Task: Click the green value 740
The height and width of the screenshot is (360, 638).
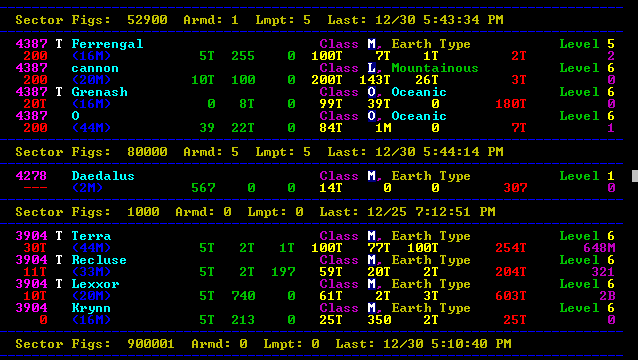Action: [x=243, y=295]
